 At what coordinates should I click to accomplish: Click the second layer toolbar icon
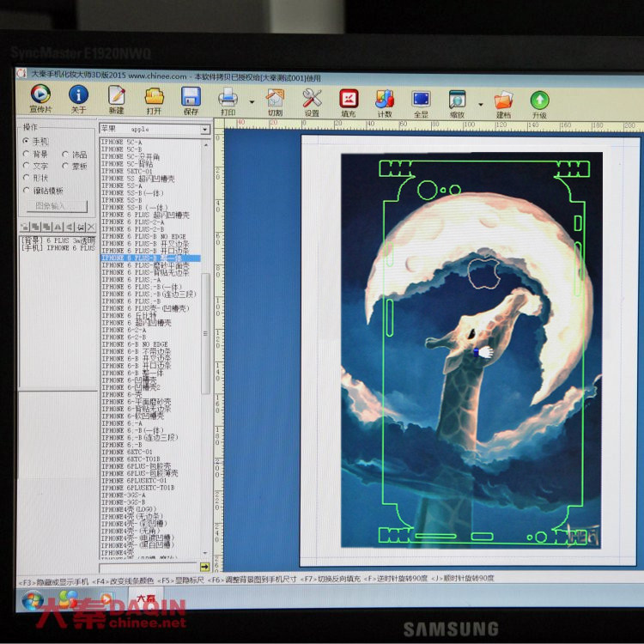point(36,227)
